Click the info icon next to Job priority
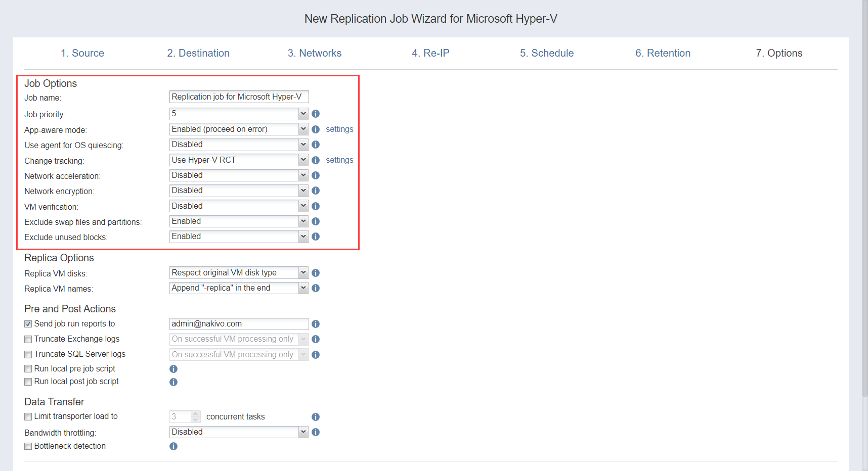Image resolution: width=868 pixels, height=471 pixels. click(x=316, y=114)
